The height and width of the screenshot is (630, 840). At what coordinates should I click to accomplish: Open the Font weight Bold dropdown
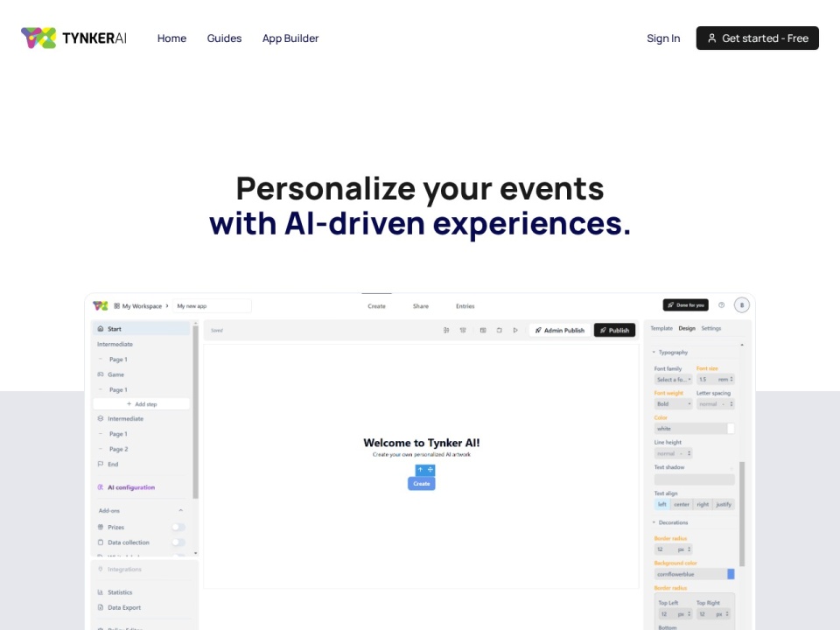(x=674, y=404)
